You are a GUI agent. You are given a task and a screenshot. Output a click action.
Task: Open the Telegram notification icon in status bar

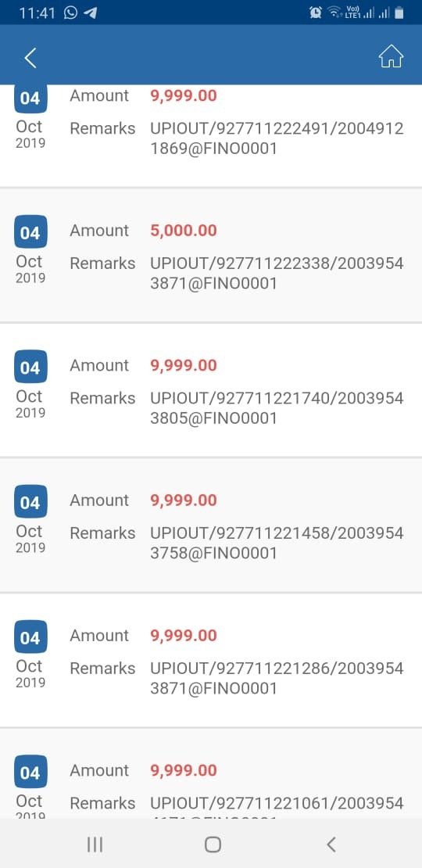pyautogui.click(x=90, y=13)
